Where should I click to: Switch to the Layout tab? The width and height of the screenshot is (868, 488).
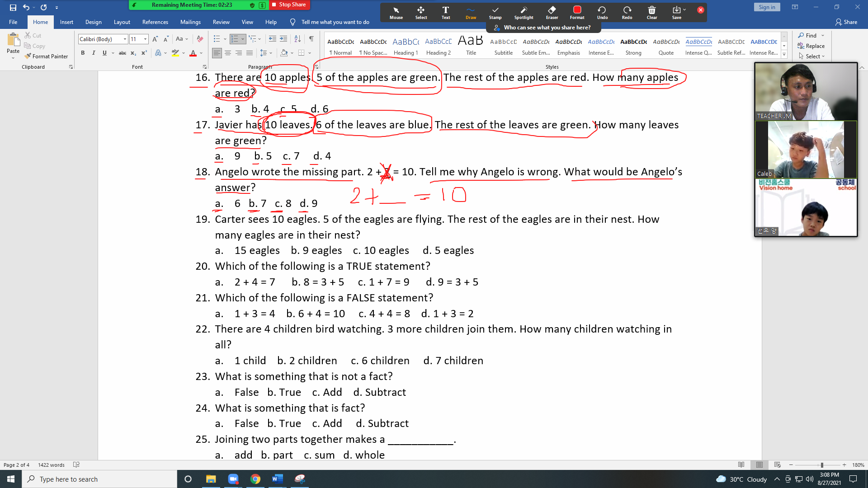point(122,22)
